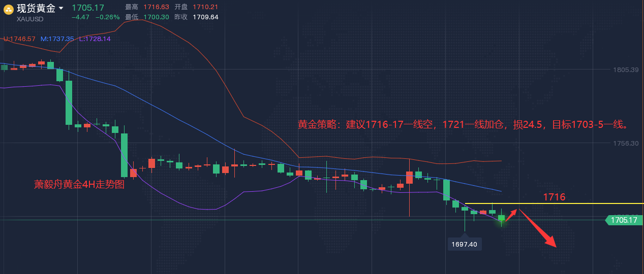This screenshot has width=644, height=274.
Task: Click the 1716 resistance level label
Action: pos(554,197)
